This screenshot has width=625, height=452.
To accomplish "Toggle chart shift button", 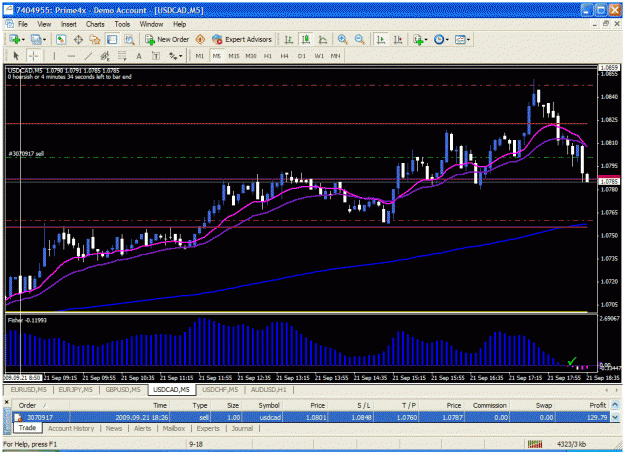I will (398, 39).
